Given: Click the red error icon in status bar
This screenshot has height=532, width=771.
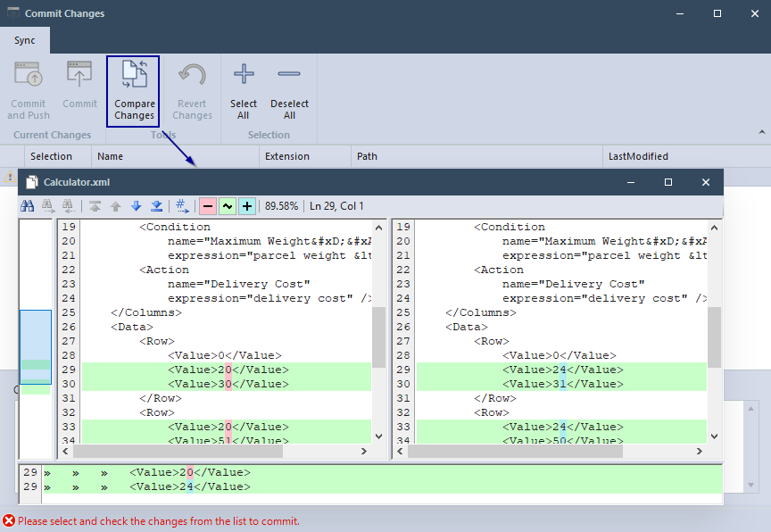Looking at the screenshot, I should (x=9, y=520).
